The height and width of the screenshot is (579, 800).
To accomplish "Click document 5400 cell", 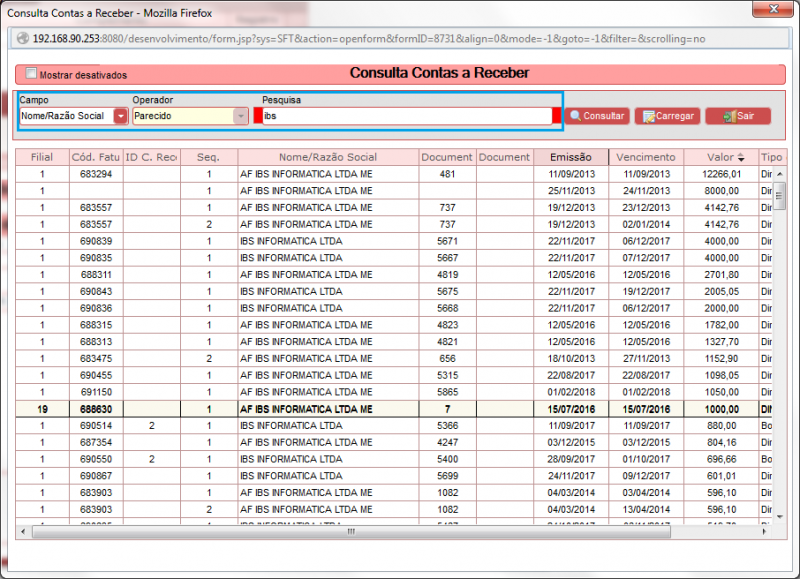I will tap(447, 459).
